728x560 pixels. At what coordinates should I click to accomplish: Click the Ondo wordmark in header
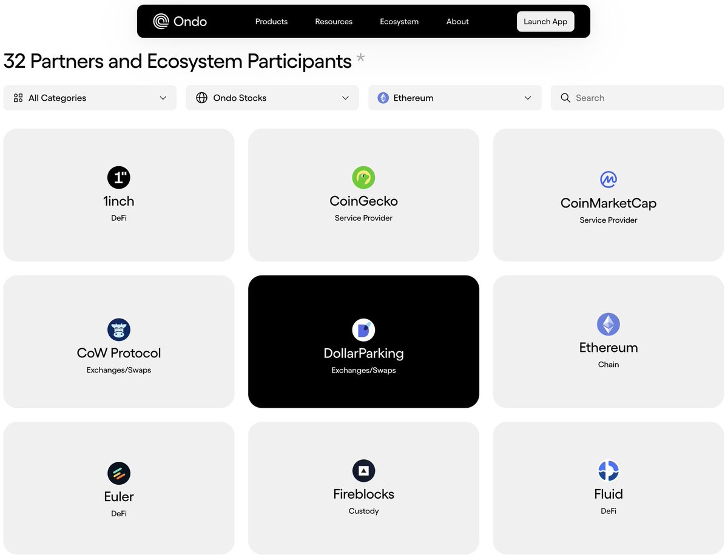[x=190, y=21]
